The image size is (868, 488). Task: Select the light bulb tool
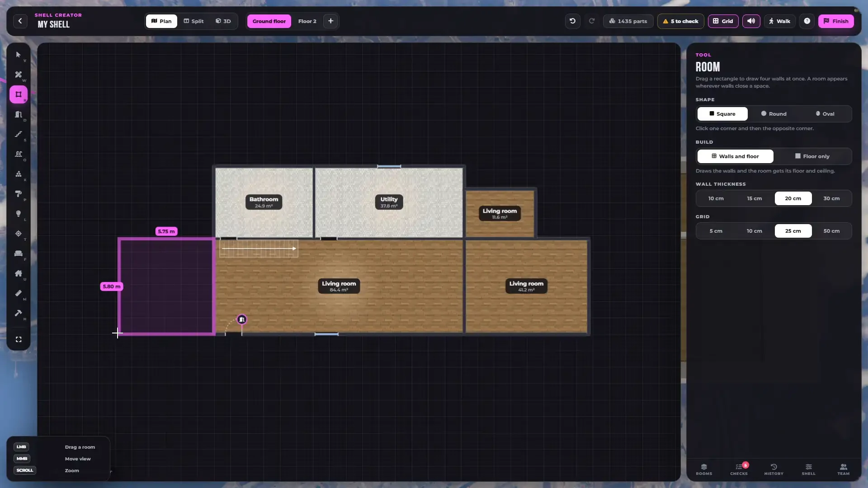pyautogui.click(x=19, y=214)
